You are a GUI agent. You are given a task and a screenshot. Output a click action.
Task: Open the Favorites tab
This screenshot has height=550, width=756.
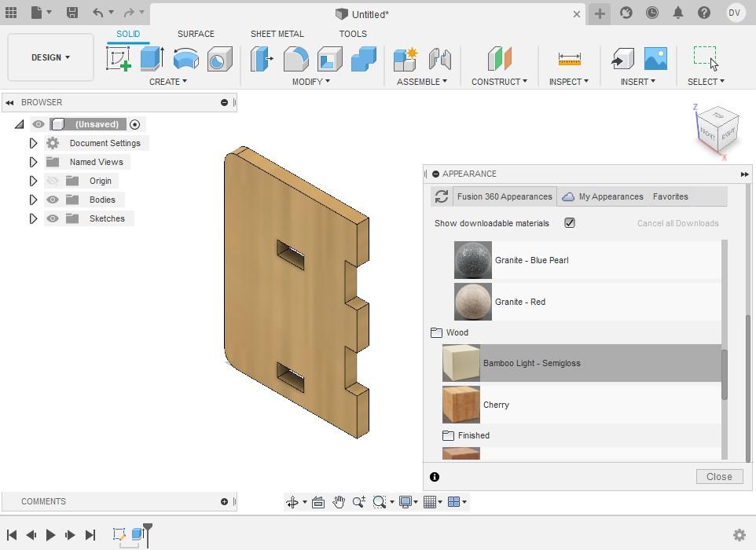pyautogui.click(x=670, y=196)
